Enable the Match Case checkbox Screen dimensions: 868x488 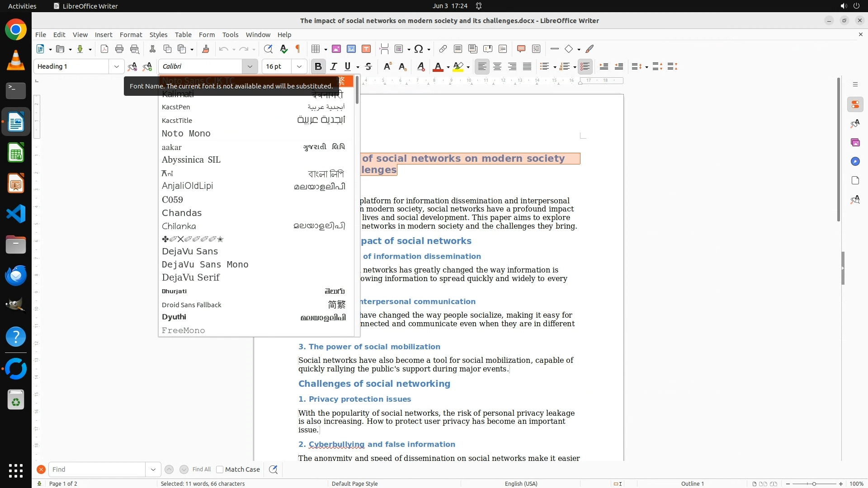220,469
